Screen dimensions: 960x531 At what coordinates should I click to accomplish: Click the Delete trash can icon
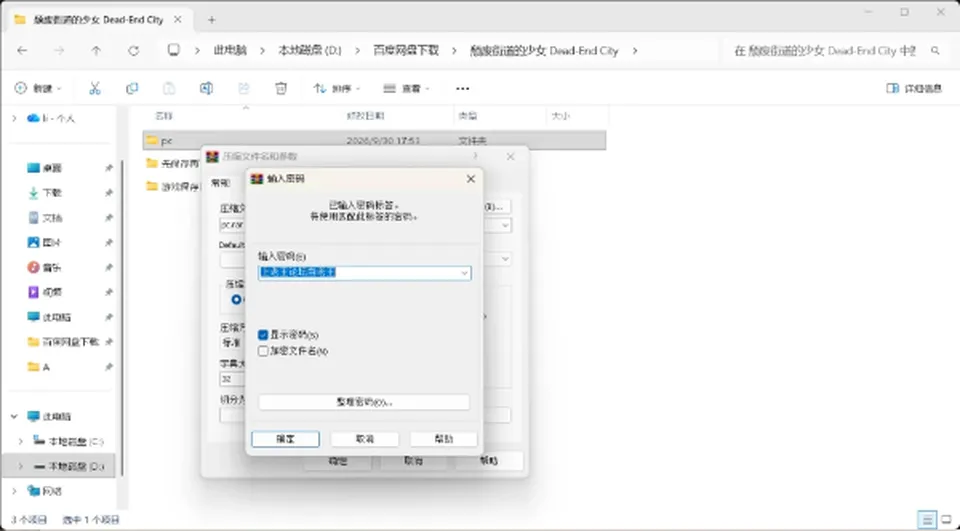coord(281,88)
